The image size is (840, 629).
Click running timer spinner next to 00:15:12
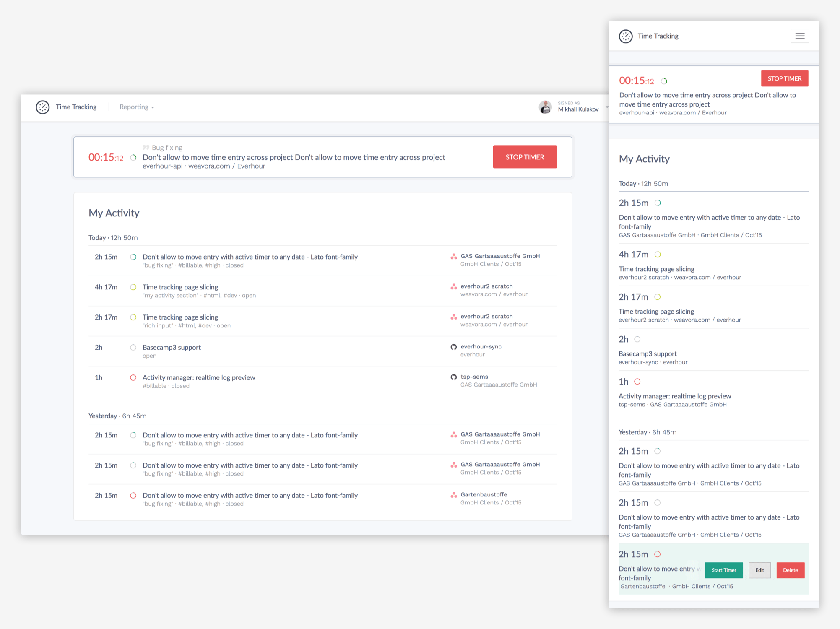(x=133, y=158)
